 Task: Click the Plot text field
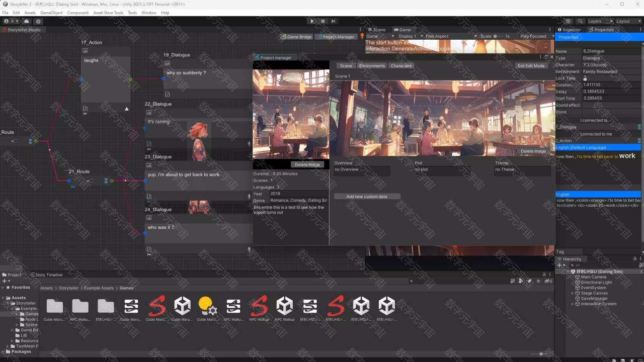pos(443,171)
